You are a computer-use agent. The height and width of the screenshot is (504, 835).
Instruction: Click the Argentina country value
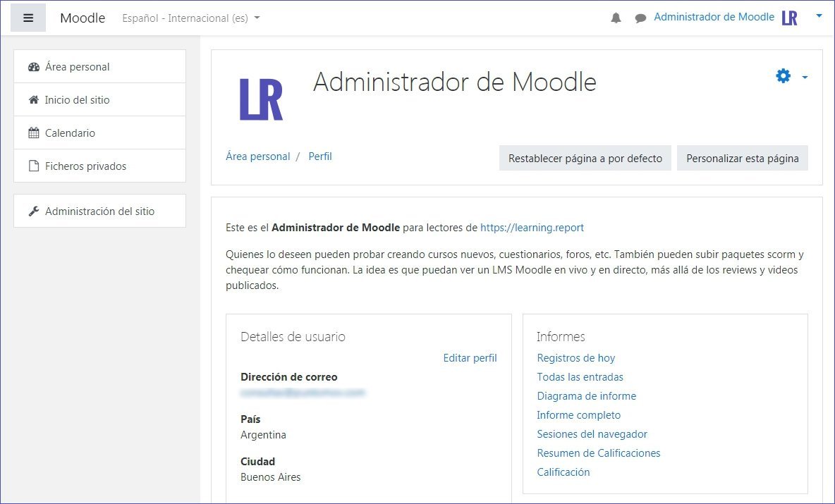click(263, 435)
